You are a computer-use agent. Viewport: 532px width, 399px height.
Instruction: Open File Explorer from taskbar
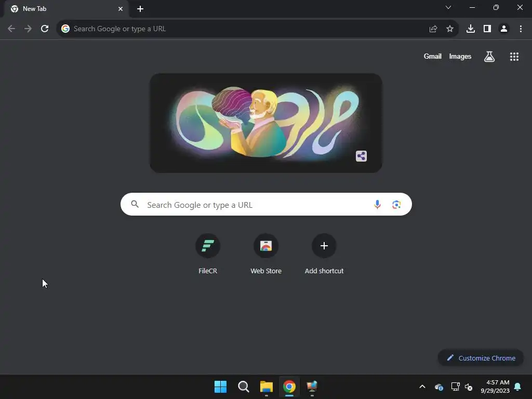coord(267,387)
